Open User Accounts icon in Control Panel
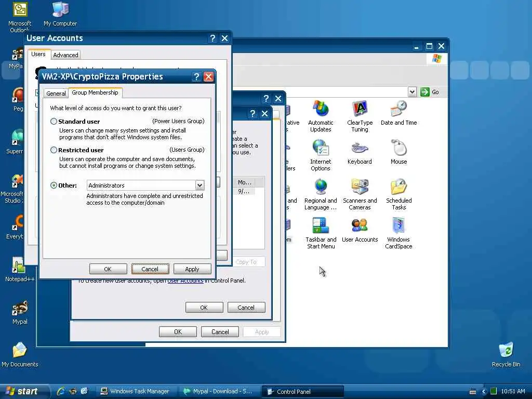This screenshot has width=532, height=399. (360, 230)
